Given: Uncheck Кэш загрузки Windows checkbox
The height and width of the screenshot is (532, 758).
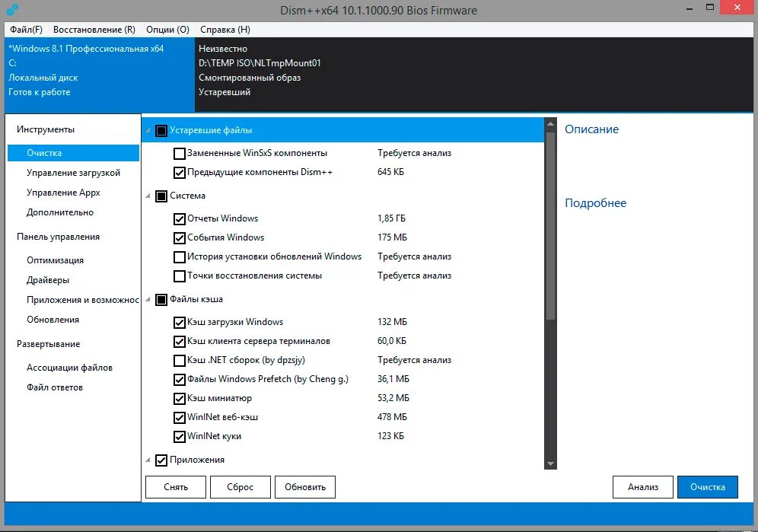Looking at the screenshot, I should point(180,322).
